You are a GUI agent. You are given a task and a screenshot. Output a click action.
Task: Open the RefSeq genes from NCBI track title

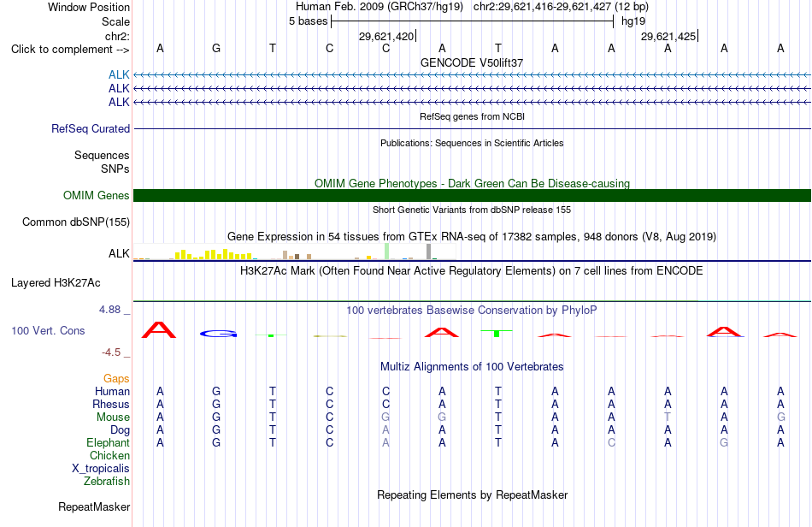click(472, 116)
